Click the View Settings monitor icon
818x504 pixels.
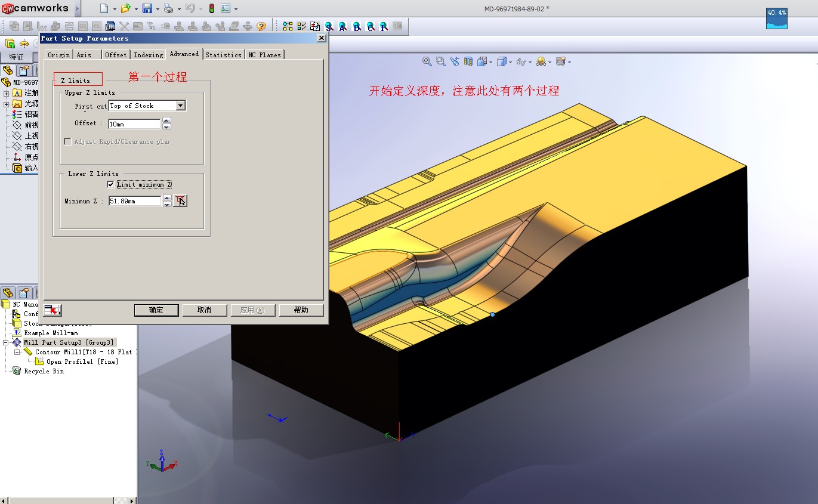pos(560,61)
